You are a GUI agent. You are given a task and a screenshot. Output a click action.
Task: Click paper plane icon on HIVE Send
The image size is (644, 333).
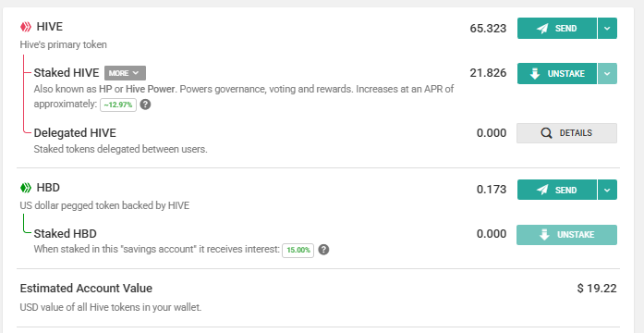542,29
